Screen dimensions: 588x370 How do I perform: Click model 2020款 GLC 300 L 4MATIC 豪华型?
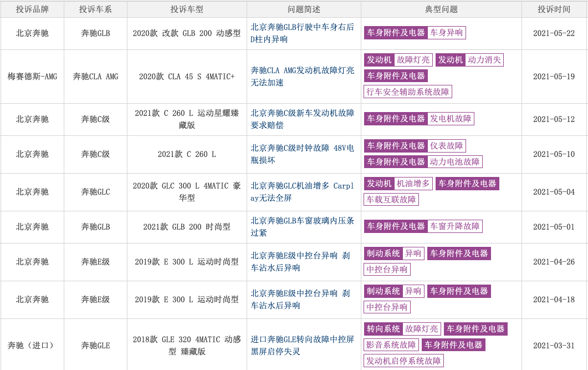point(187,192)
